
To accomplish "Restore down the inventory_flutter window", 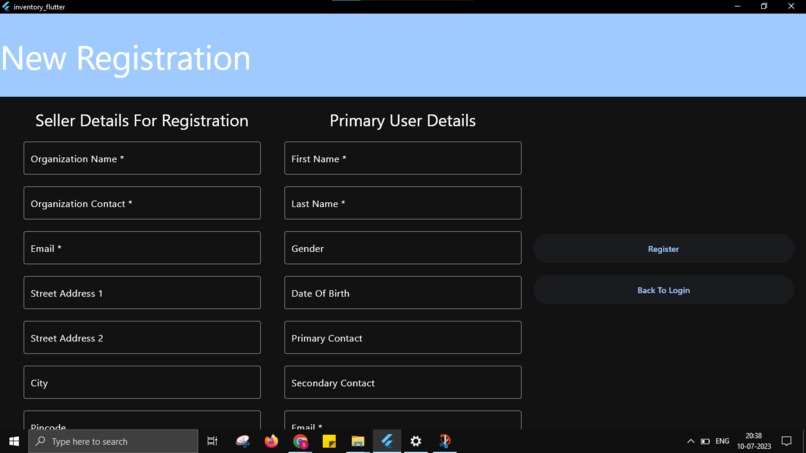I will [x=764, y=6].
